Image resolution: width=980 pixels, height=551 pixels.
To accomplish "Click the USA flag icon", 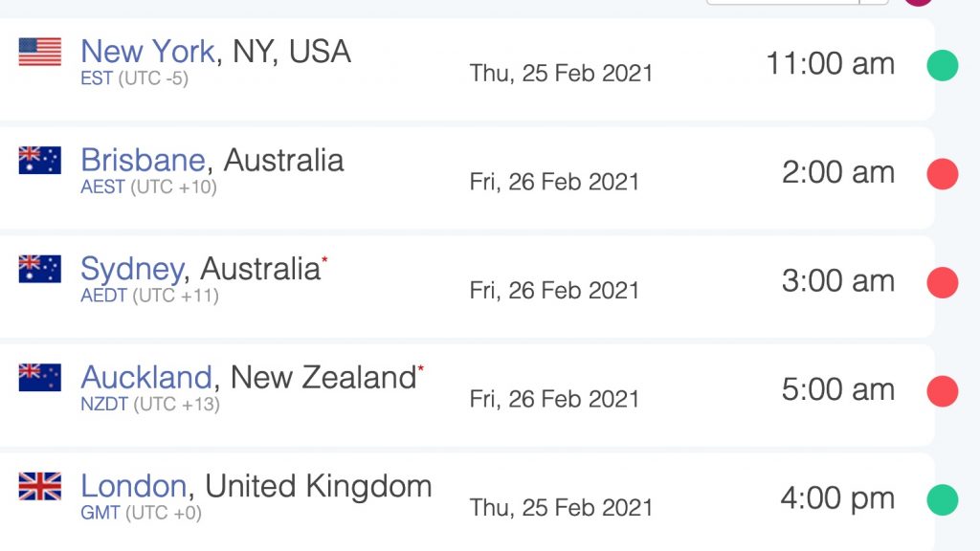I will 40,52.
